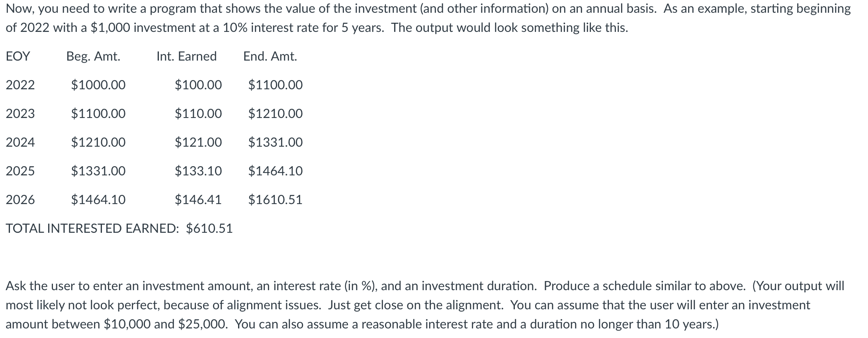Select the 2022 year row label

coord(20,85)
